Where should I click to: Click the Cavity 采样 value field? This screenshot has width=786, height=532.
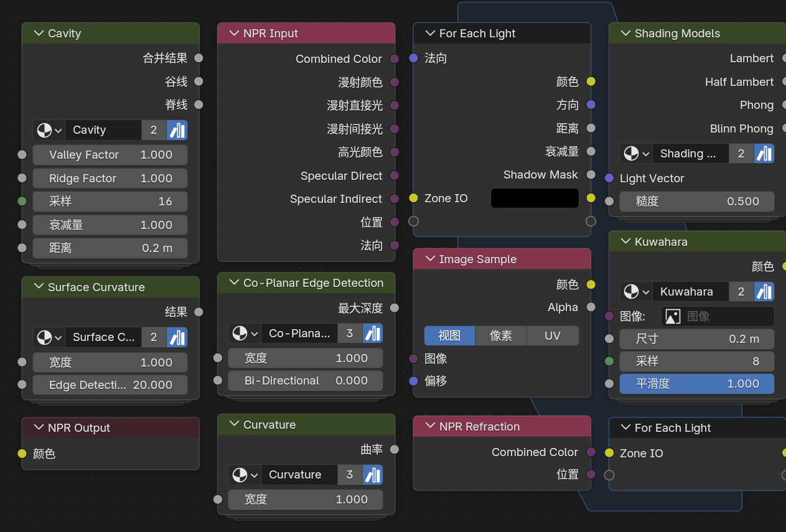pos(110,202)
